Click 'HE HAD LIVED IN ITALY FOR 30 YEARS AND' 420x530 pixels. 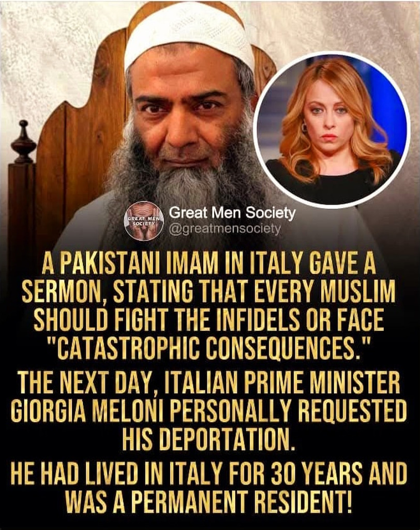[x=209, y=473]
